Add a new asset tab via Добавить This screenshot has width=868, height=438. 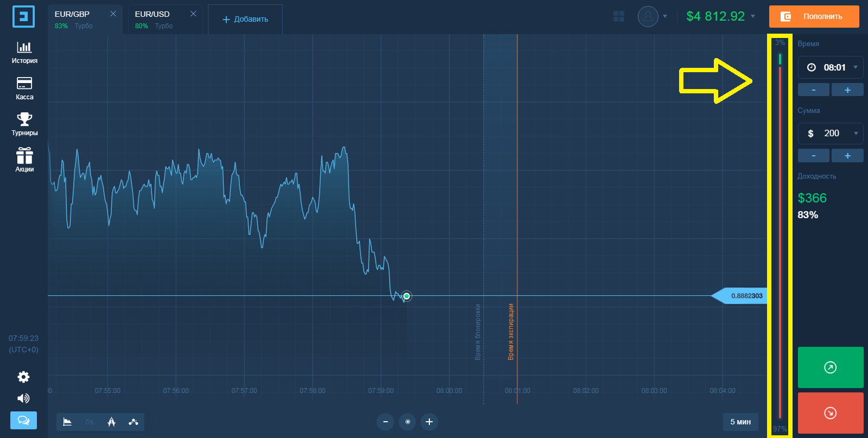(245, 19)
